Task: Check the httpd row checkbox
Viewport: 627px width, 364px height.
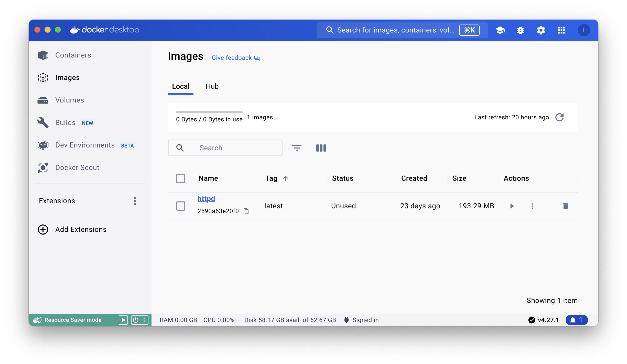Action: tap(181, 206)
